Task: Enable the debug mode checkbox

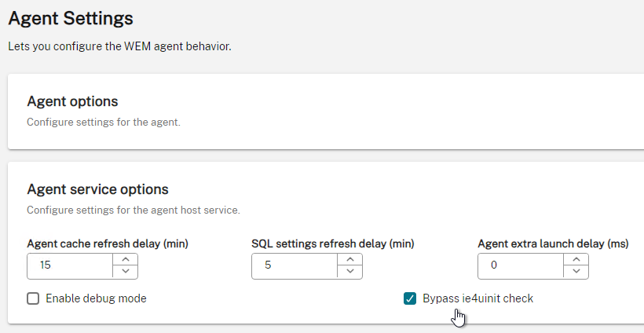Action: 33,298
